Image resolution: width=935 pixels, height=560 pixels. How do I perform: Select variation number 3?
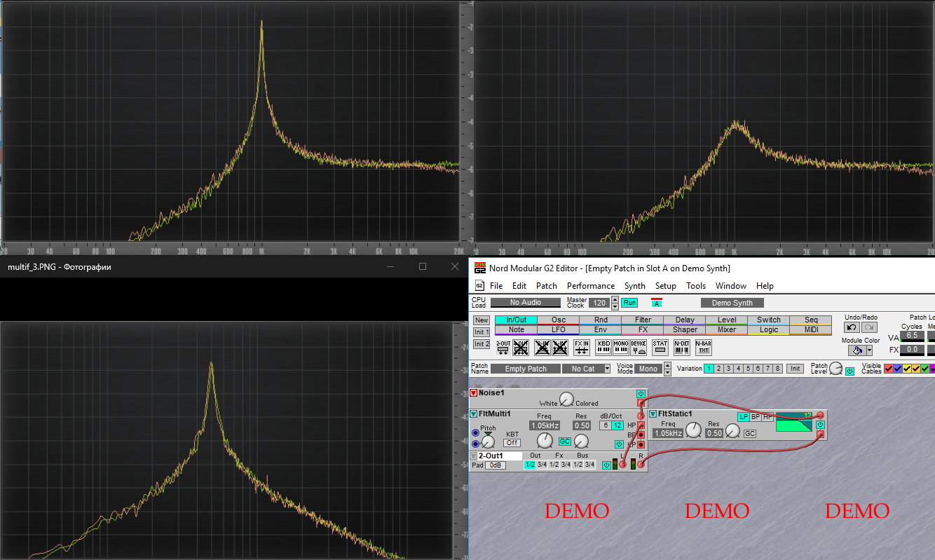pos(728,369)
